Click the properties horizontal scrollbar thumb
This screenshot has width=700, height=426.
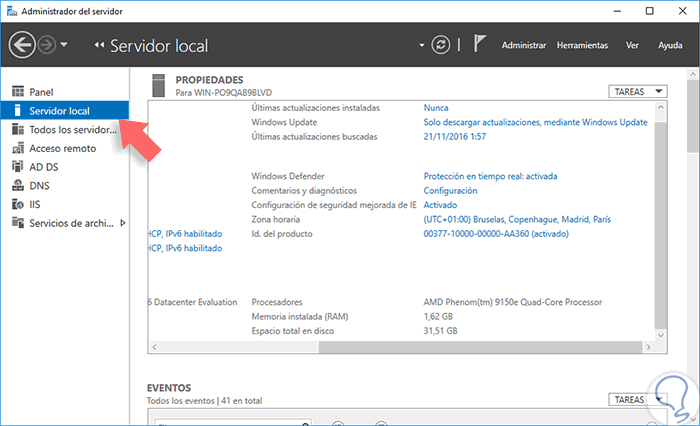pos(480,347)
